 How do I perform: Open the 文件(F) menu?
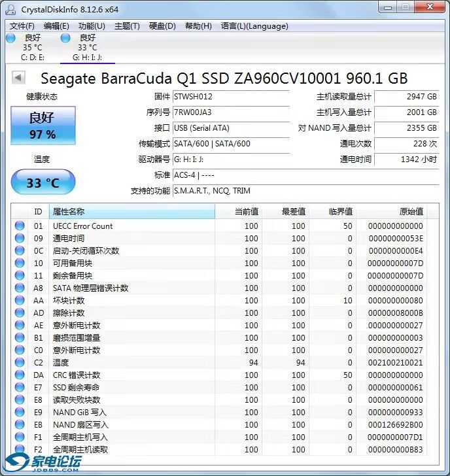tap(22, 26)
